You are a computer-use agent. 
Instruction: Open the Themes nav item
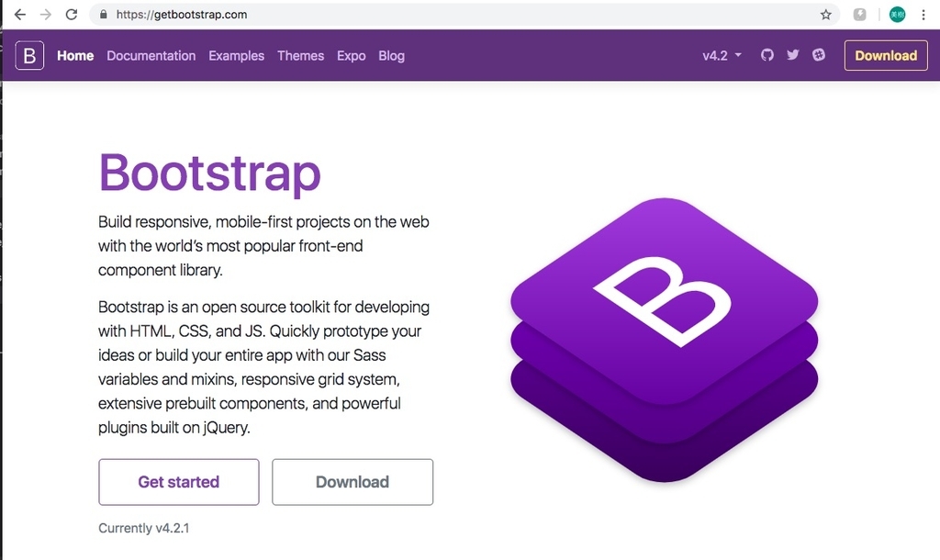pyautogui.click(x=300, y=56)
